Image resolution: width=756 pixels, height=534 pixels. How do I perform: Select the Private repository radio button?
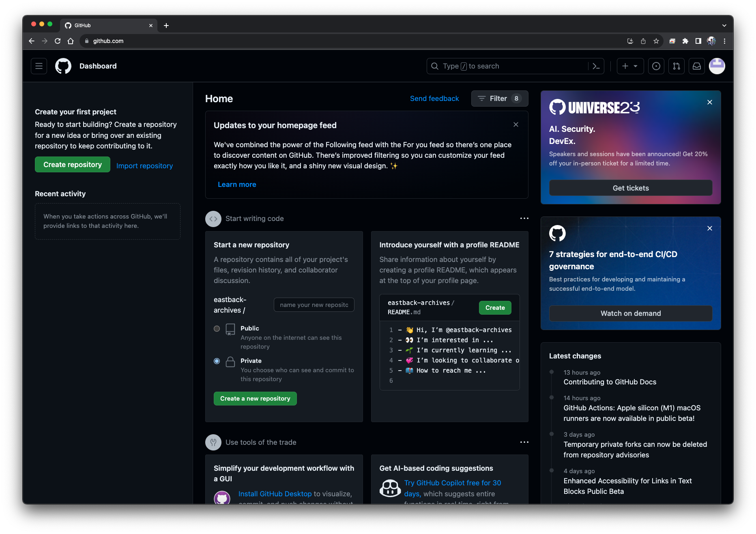click(x=217, y=361)
